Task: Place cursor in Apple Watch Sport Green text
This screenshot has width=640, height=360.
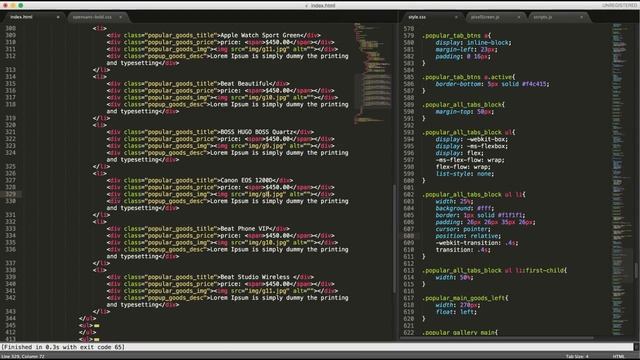Action: pos(260,35)
